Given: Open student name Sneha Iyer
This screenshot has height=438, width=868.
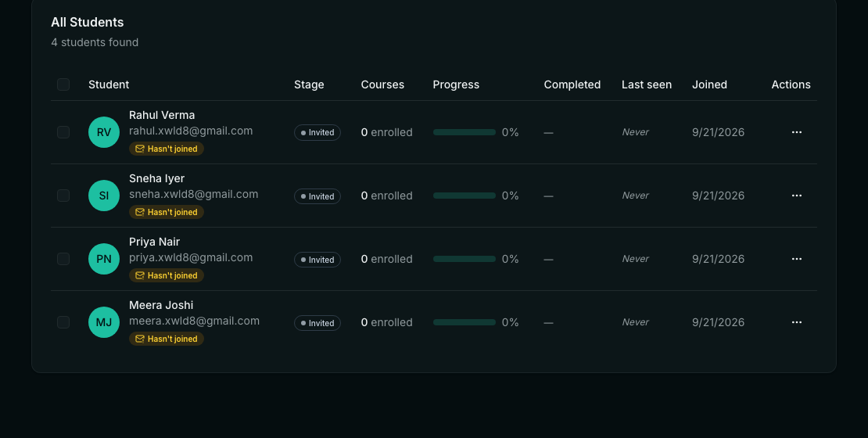Looking at the screenshot, I should tap(156, 178).
